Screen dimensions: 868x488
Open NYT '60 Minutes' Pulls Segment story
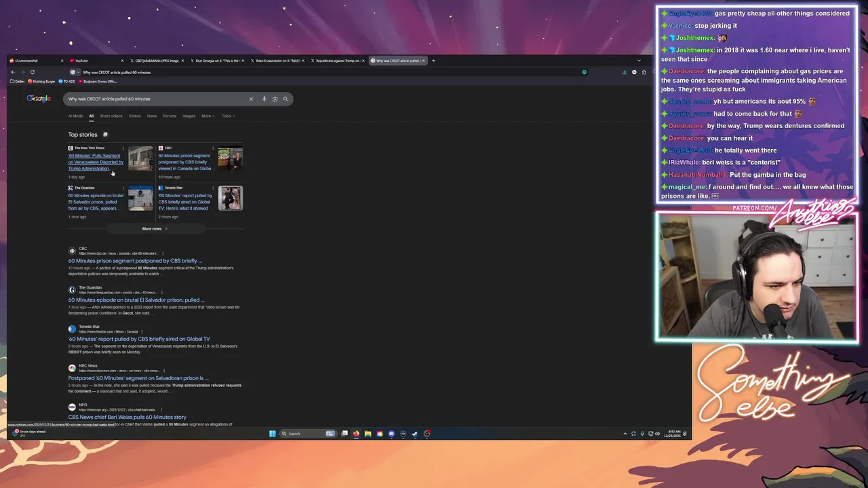point(96,162)
